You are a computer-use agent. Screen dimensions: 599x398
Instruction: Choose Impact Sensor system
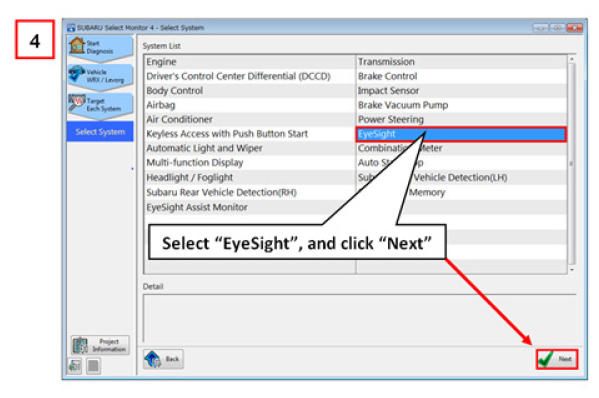pyautogui.click(x=461, y=91)
